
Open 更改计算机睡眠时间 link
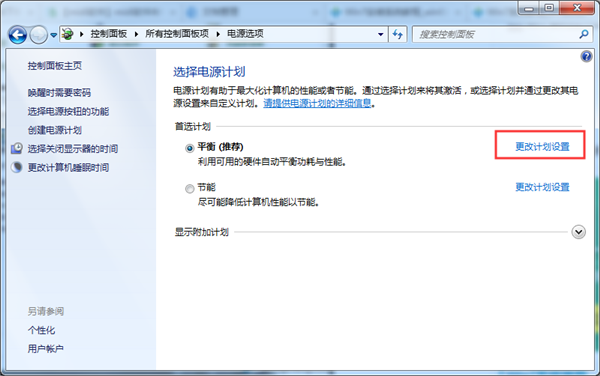click(68, 168)
